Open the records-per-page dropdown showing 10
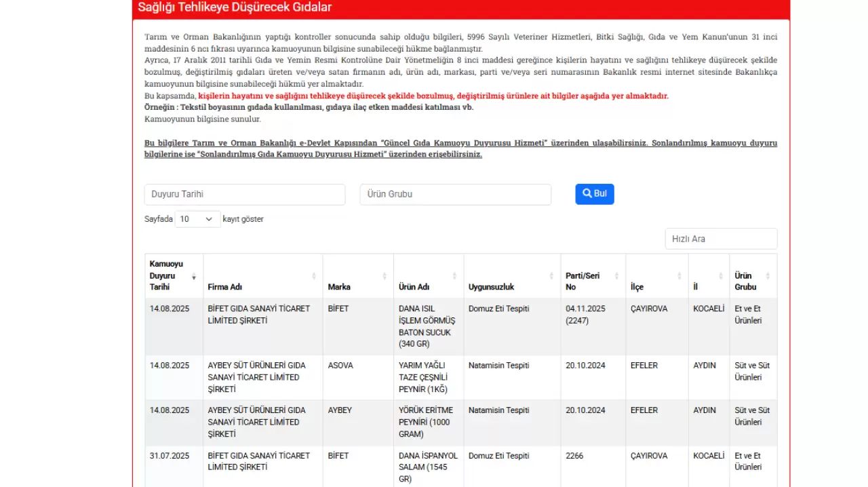Viewport: 868px width, 487px height. tap(197, 219)
